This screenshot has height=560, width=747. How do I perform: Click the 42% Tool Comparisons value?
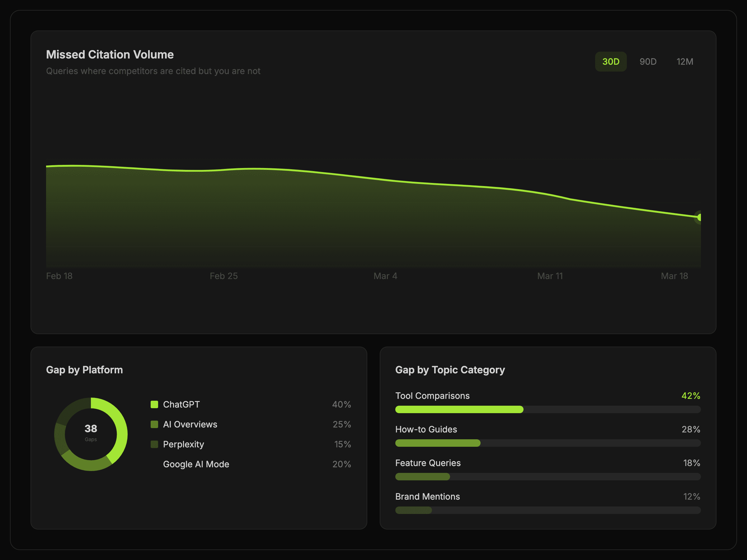tap(691, 396)
